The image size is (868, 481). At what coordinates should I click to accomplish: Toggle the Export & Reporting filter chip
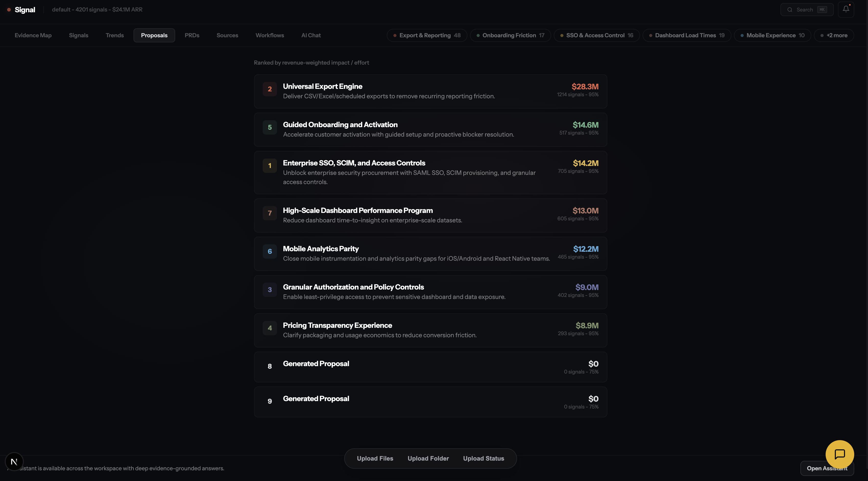[427, 35]
